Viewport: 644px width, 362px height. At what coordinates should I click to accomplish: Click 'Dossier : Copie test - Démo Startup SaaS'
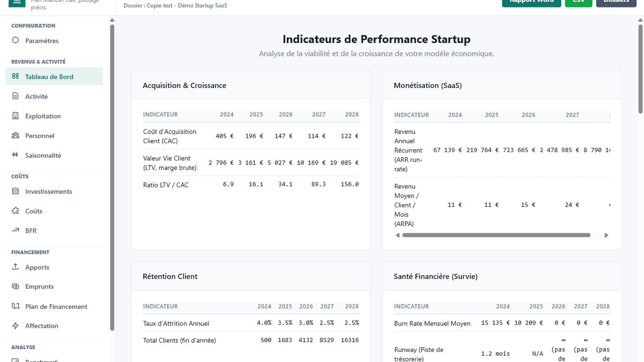click(x=175, y=6)
